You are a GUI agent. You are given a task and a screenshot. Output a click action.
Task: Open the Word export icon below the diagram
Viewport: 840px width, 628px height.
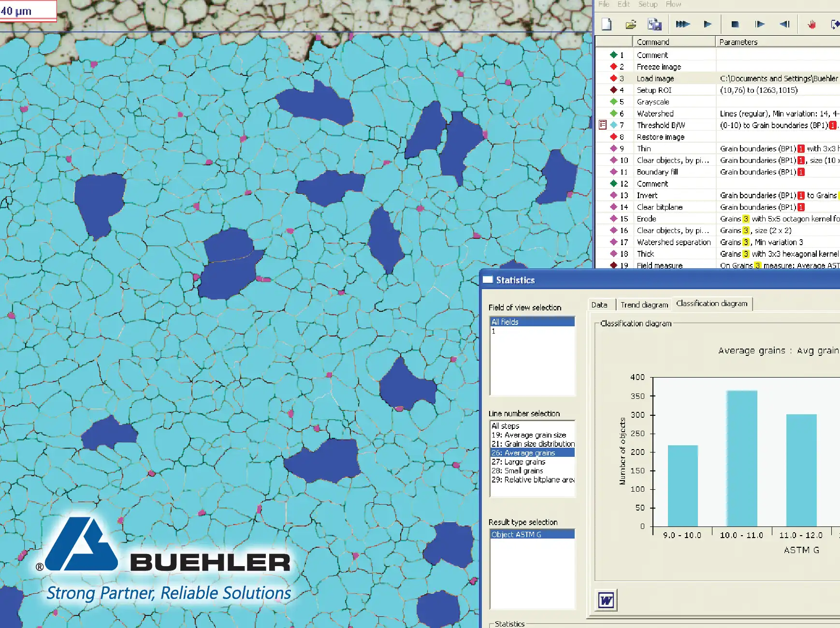pos(607,599)
